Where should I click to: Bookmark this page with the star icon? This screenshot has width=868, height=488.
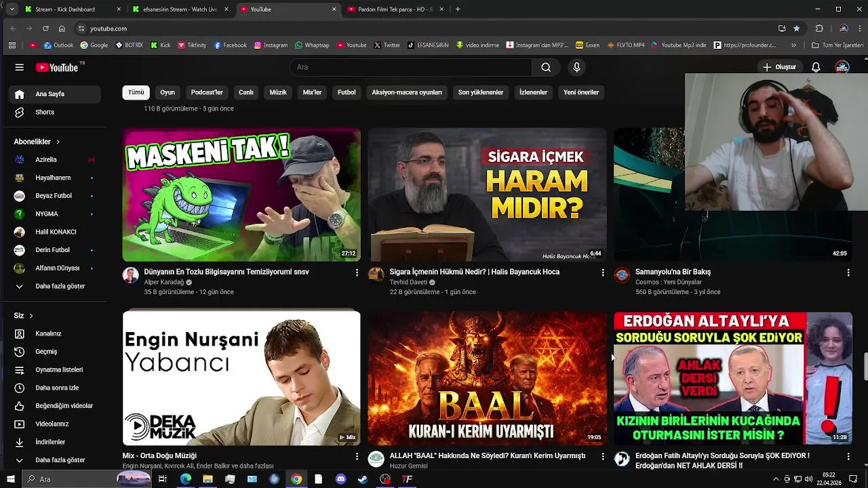pyautogui.click(x=797, y=28)
